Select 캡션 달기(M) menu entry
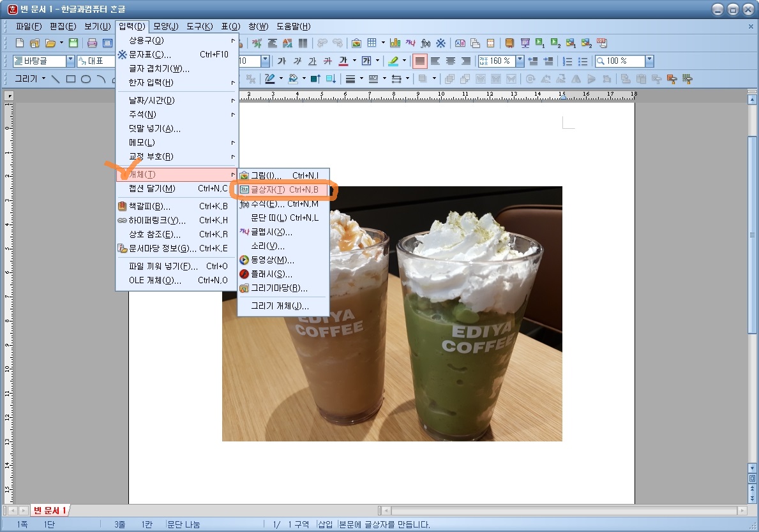The image size is (759, 532). pos(177,189)
